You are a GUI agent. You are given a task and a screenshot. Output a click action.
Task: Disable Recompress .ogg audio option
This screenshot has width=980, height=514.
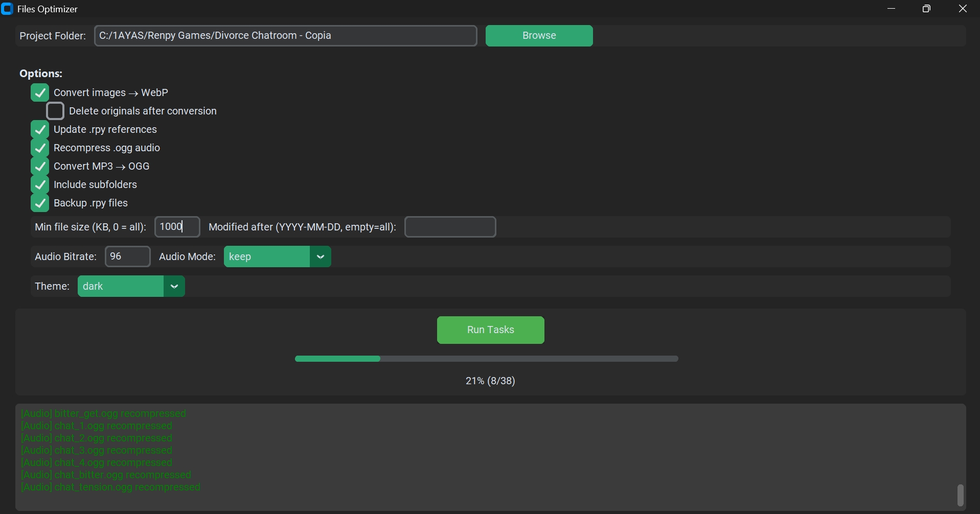coord(40,148)
